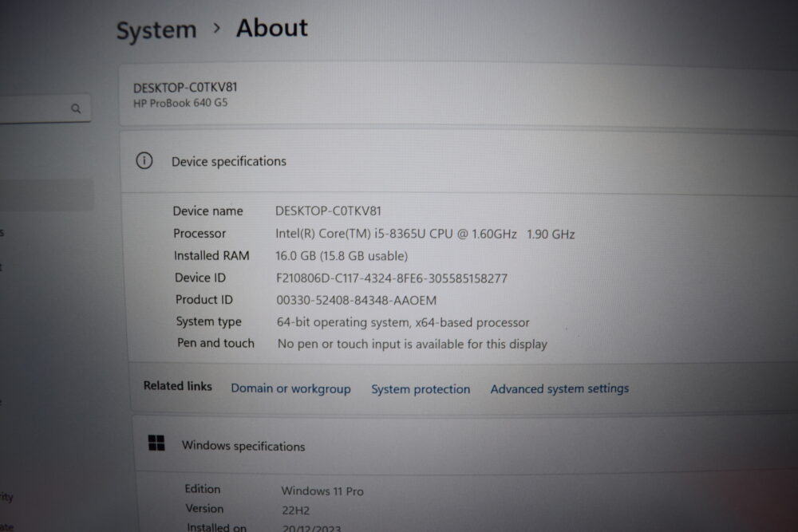
Task: Click the Processor label
Action: point(199,234)
